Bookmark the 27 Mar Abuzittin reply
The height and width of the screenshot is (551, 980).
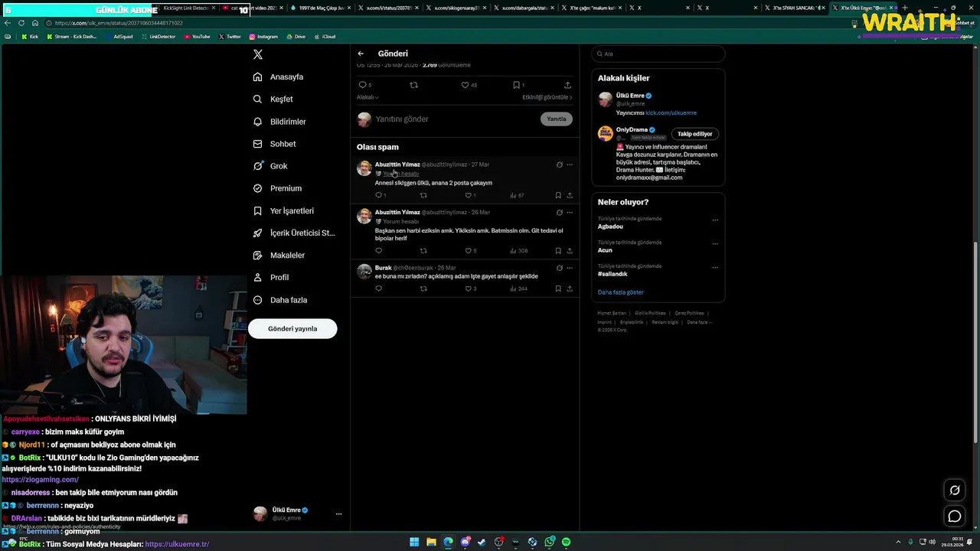tap(558, 195)
